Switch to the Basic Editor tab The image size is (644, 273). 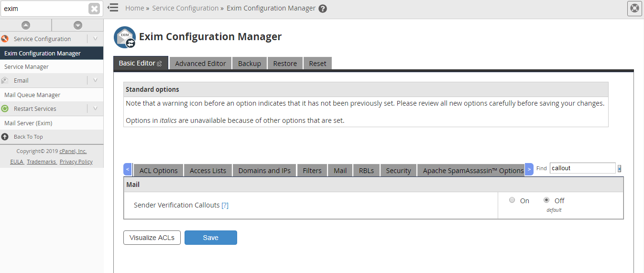pos(141,63)
